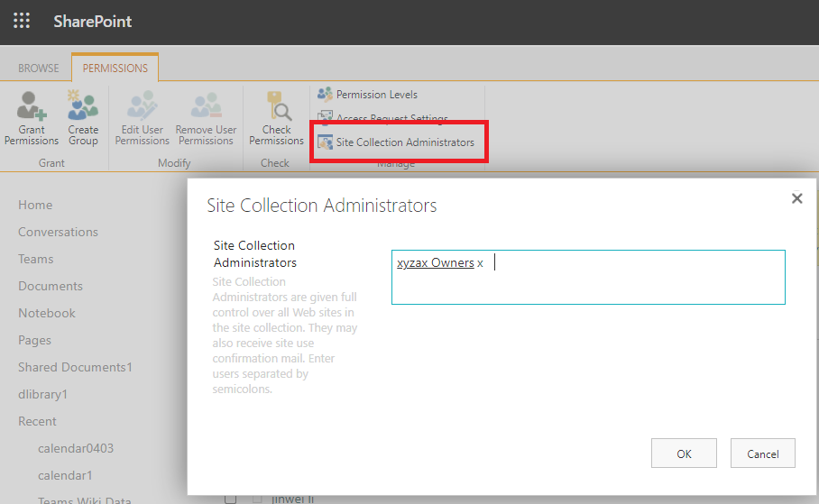Click Recent in left navigation
This screenshot has height=504, width=819.
pos(37,421)
